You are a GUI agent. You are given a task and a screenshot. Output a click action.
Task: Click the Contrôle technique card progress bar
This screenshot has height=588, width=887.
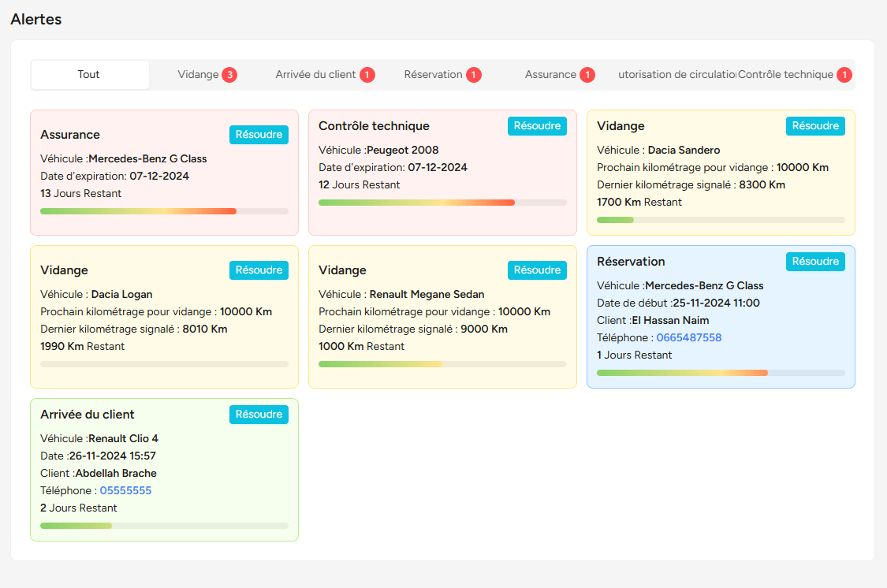[x=442, y=203]
